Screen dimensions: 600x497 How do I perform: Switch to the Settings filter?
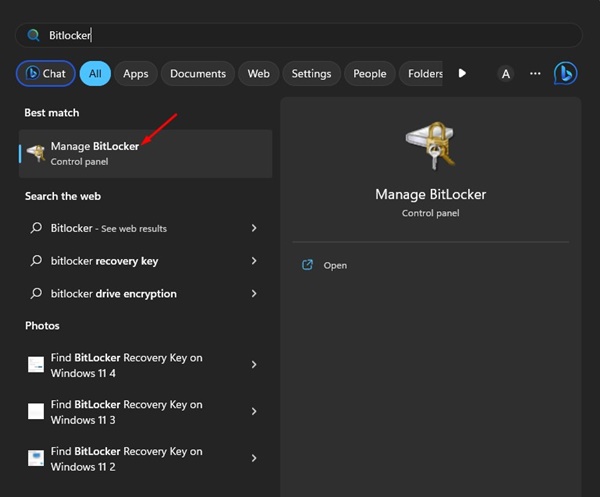point(311,73)
